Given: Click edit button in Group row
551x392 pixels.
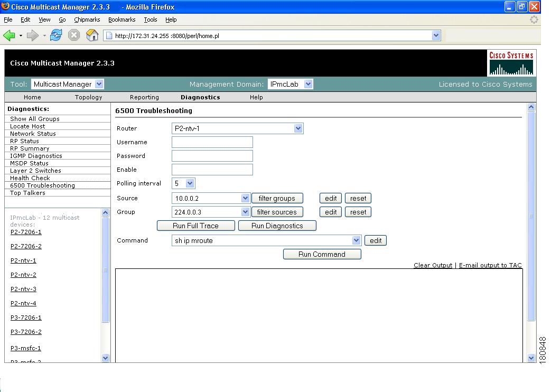Looking at the screenshot, I should tap(331, 212).
